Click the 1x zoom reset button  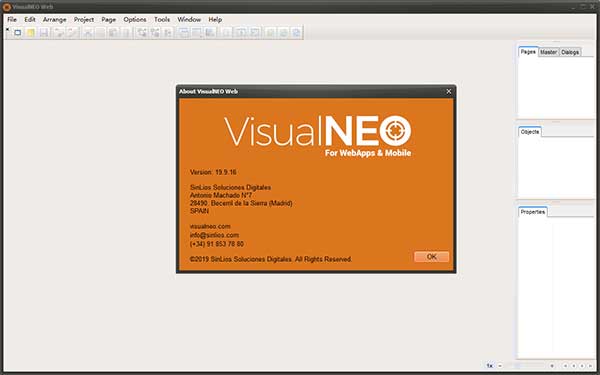(x=490, y=366)
